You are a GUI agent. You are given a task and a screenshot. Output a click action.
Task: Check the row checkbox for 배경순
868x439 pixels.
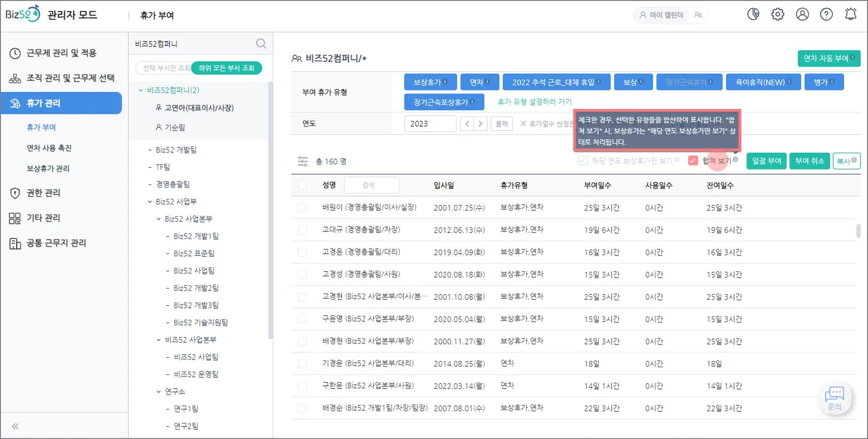(x=302, y=408)
